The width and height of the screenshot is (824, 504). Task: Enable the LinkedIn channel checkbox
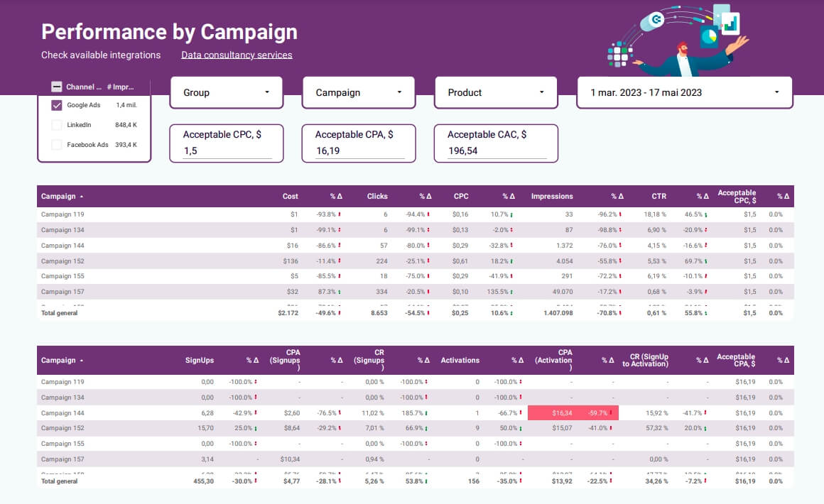56,124
